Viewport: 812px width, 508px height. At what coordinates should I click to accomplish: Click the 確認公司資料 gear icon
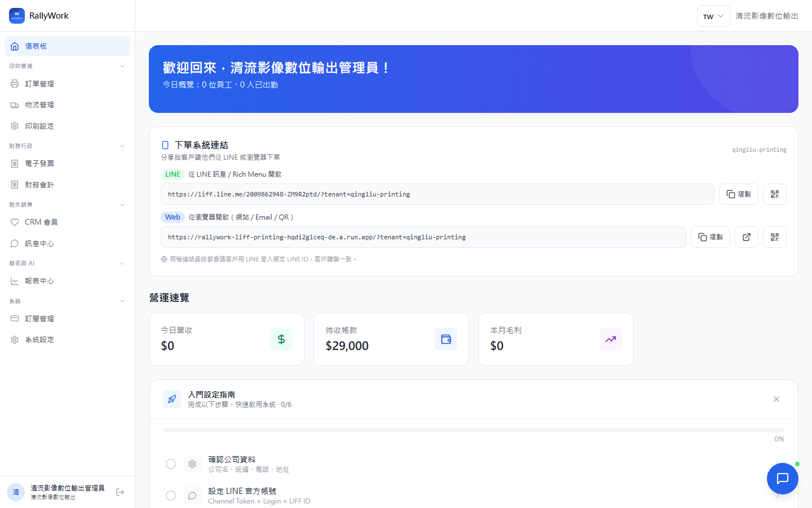(x=192, y=464)
